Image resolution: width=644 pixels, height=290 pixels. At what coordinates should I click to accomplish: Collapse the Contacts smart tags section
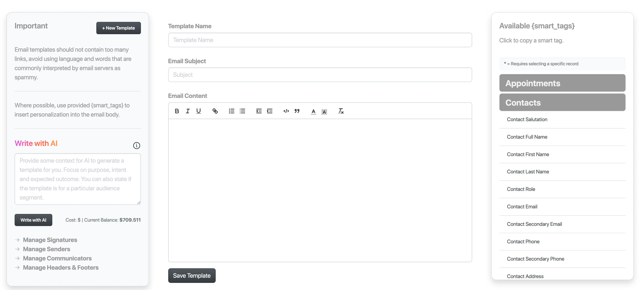coord(562,102)
